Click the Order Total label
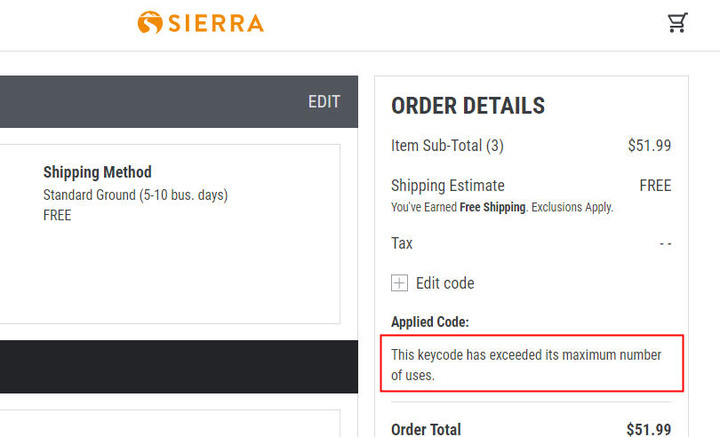This screenshot has height=437, width=720. (426, 429)
